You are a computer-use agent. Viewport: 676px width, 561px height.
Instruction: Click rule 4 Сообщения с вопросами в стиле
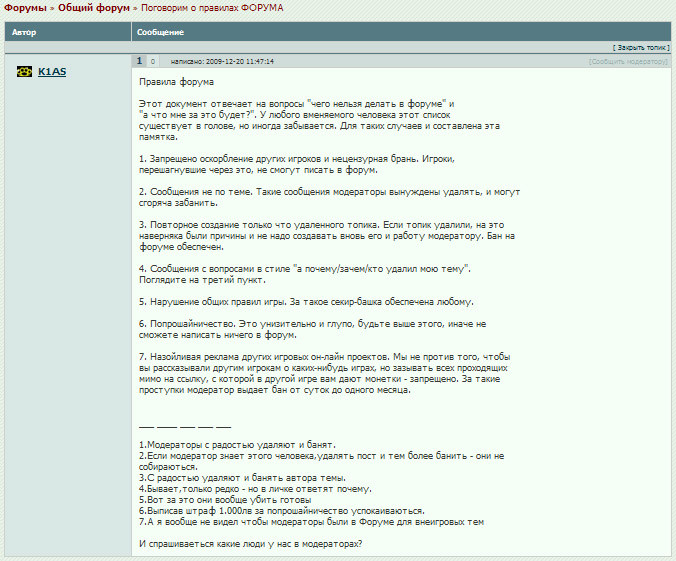pyautogui.click(x=305, y=274)
